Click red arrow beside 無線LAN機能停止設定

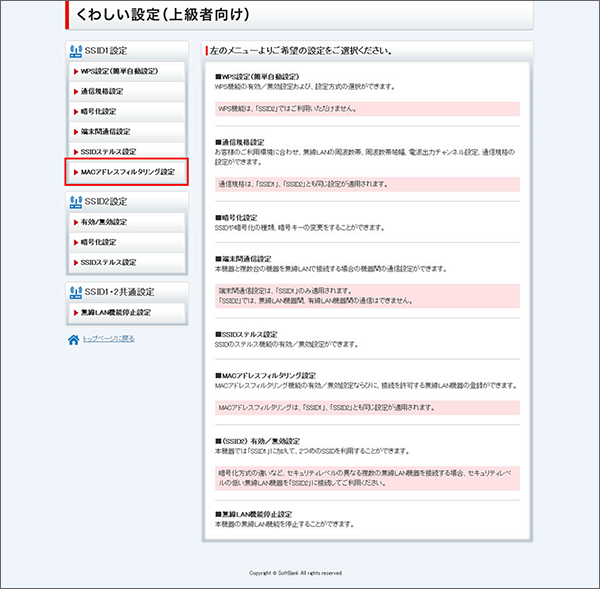[76, 313]
